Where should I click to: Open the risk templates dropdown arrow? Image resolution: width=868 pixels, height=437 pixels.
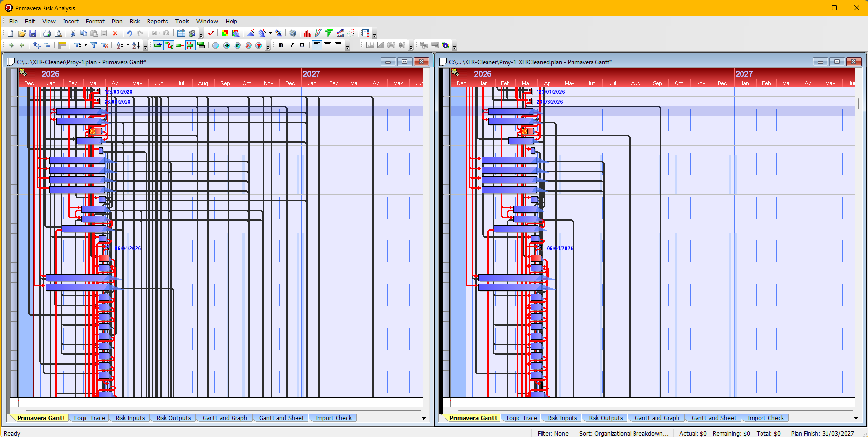(x=270, y=33)
